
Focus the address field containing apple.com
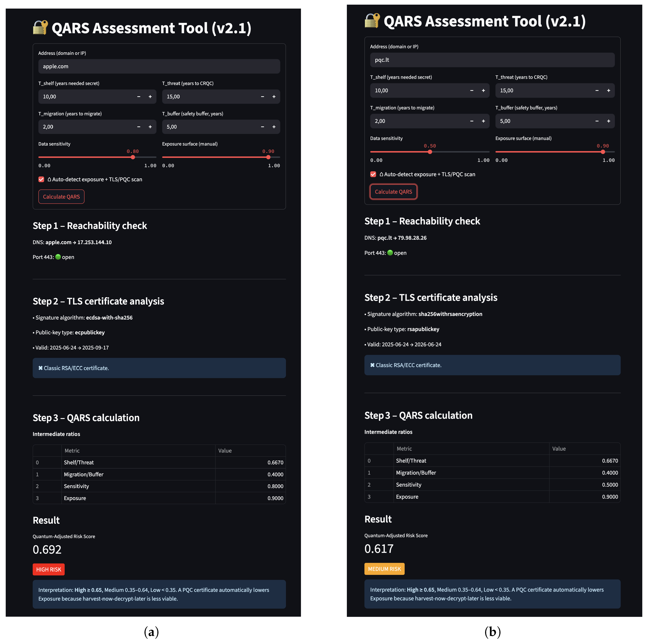click(159, 66)
